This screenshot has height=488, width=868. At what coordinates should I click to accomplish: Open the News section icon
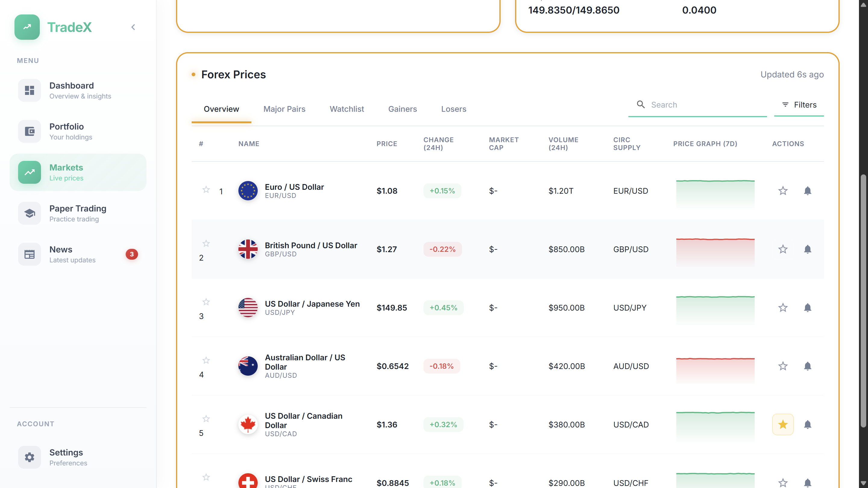tap(30, 254)
